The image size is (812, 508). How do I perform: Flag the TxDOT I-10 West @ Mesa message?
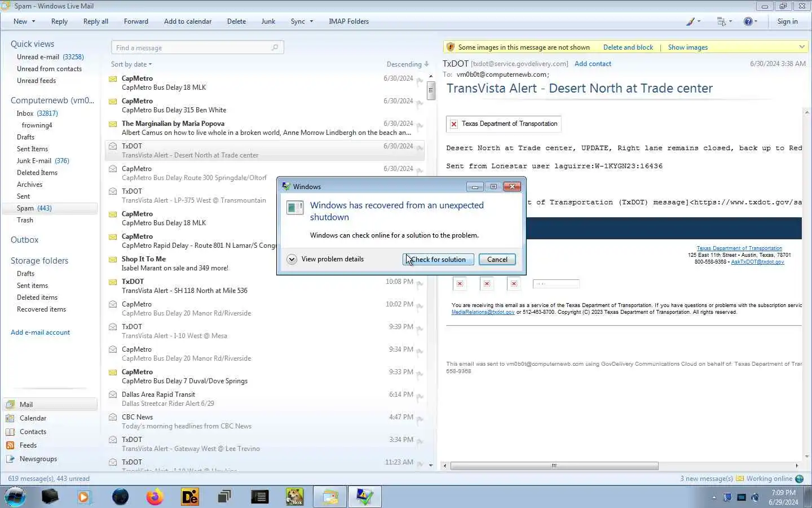(420, 329)
